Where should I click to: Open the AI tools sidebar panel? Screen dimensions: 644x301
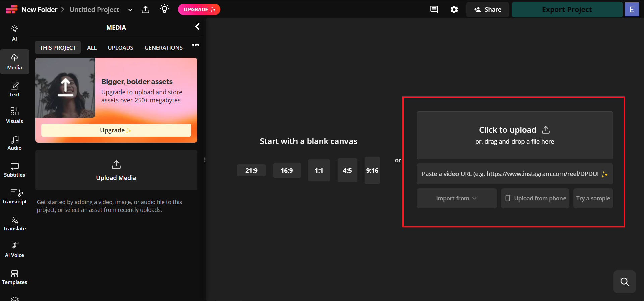[14, 33]
